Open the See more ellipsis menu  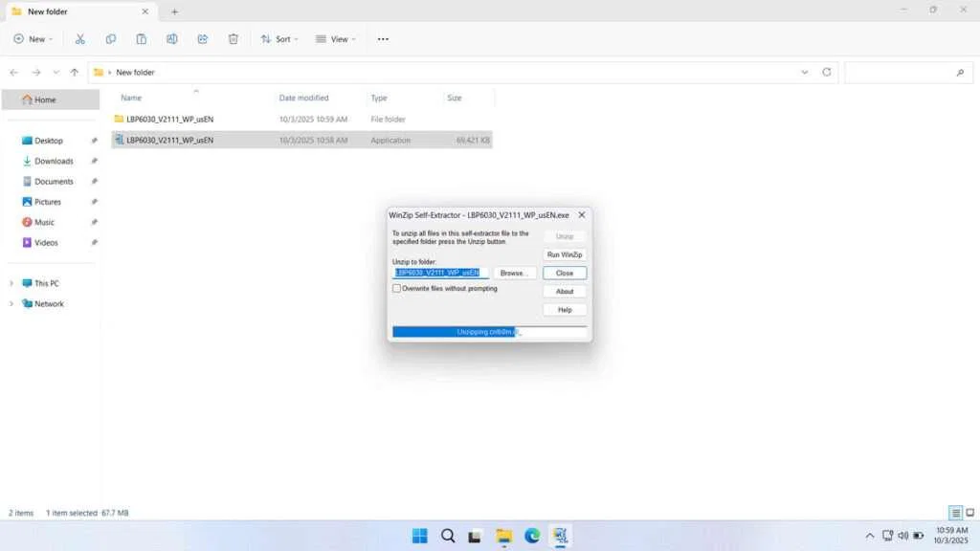383,39
